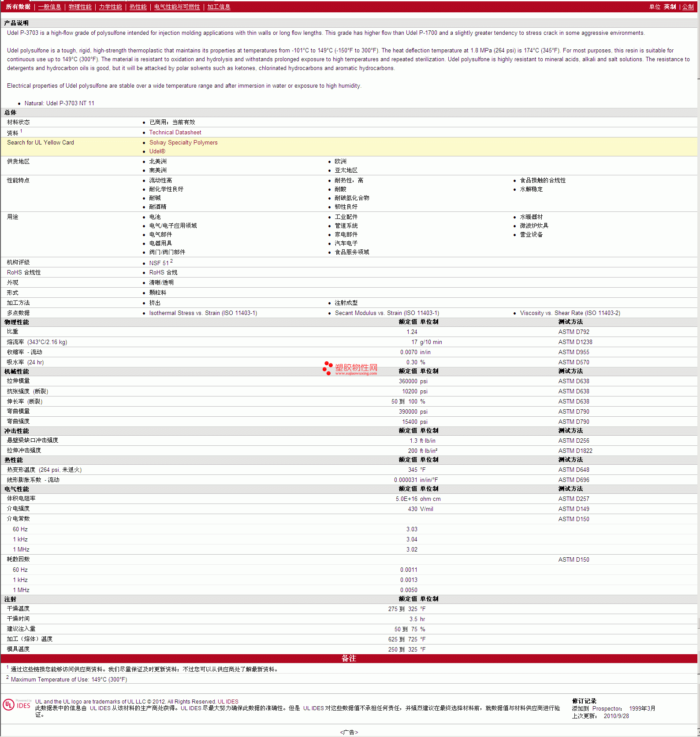Viewport: 700px width, 737px height.
Task: Click the 弯曲强度 value 15400
Action: [x=410, y=422]
